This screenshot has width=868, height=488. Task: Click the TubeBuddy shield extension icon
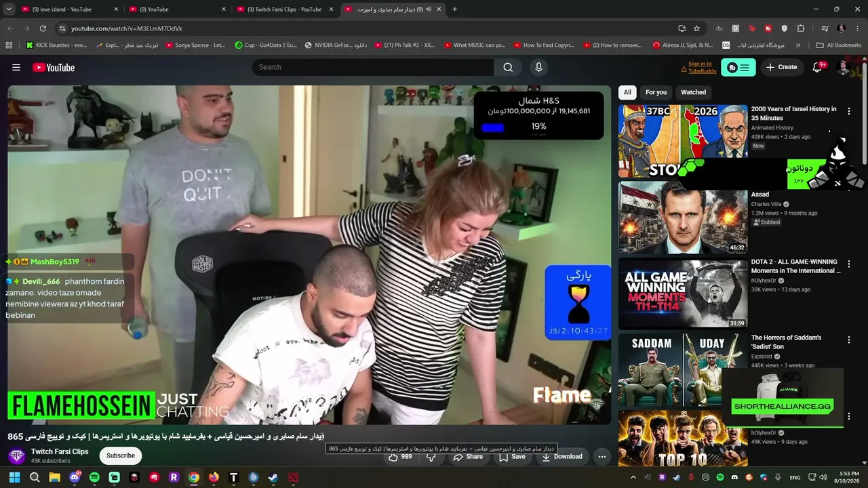click(x=785, y=28)
